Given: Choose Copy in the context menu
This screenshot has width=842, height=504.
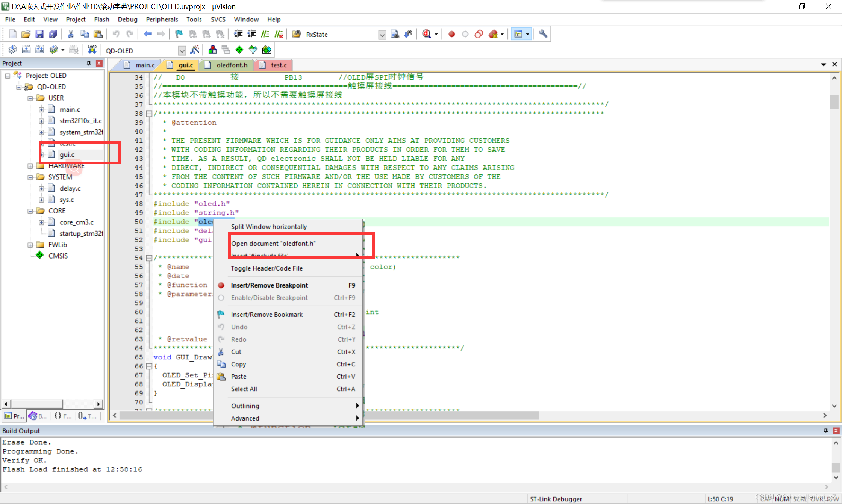Looking at the screenshot, I should pyautogui.click(x=288, y=364).
